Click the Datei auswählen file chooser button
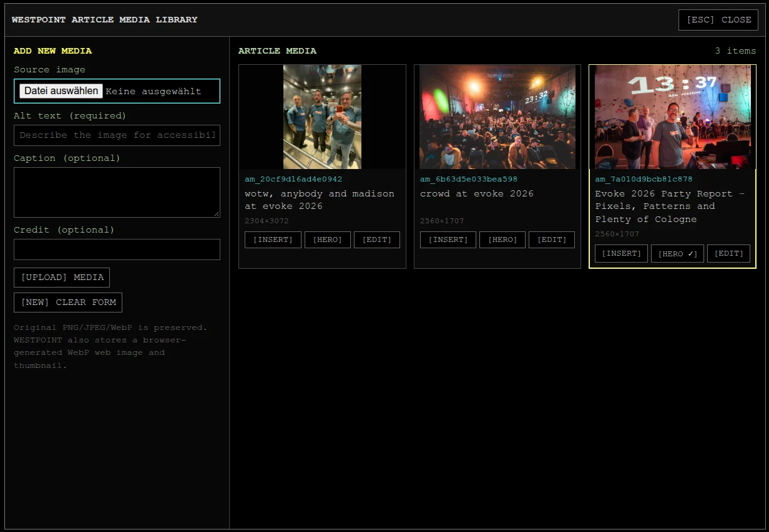 (61, 91)
